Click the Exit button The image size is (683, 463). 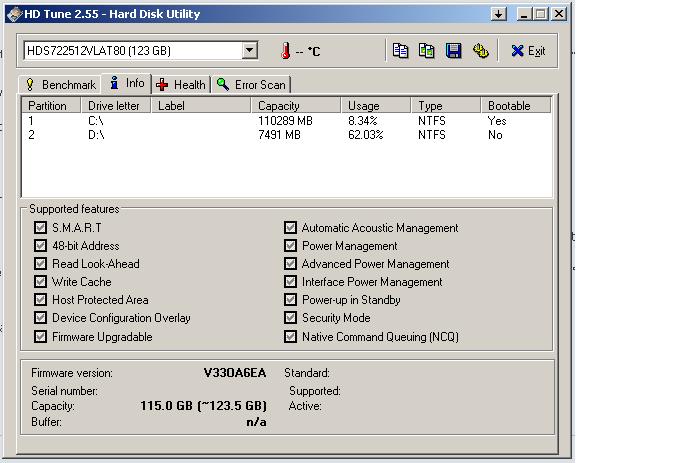point(528,51)
